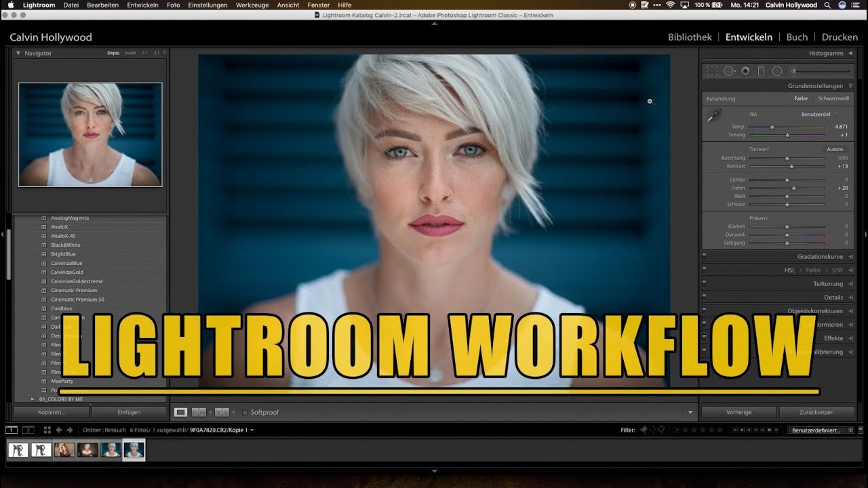The width and height of the screenshot is (868, 488).
Task: Switch to Bibliothek module
Action: pyautogui.click(x=690, y=37)
